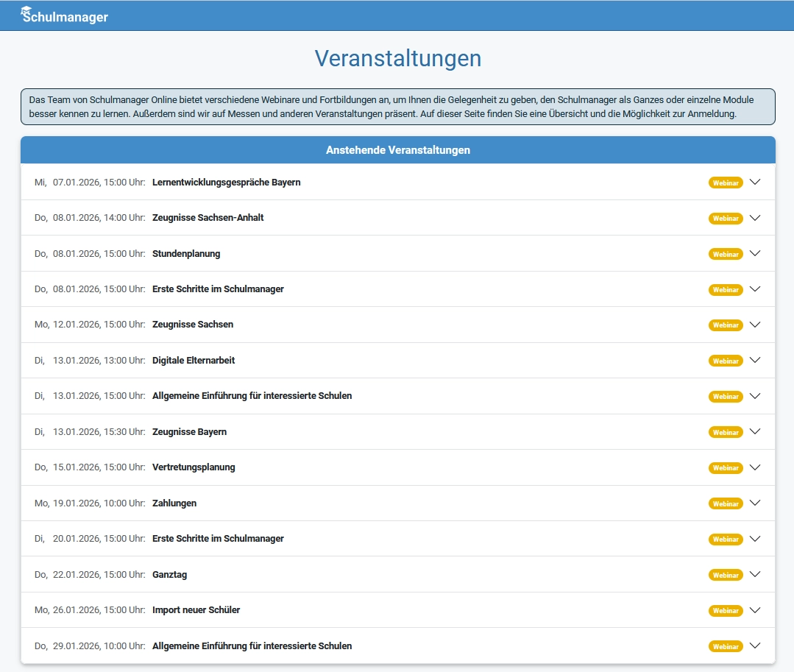Open details for Digitale Elternarbeit

coord(755,361)
